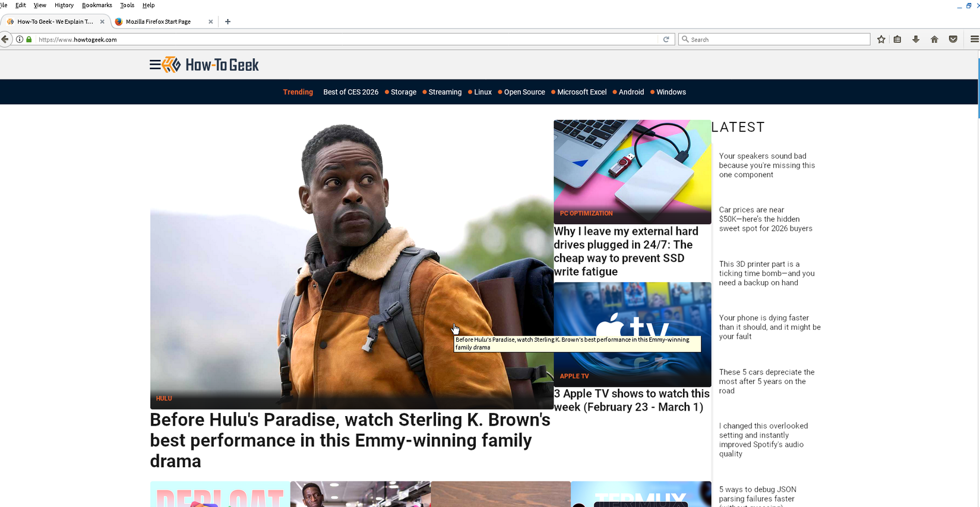The image size is (980, 507).
Task: Open the Tools menu
Action: click(127, 5)
